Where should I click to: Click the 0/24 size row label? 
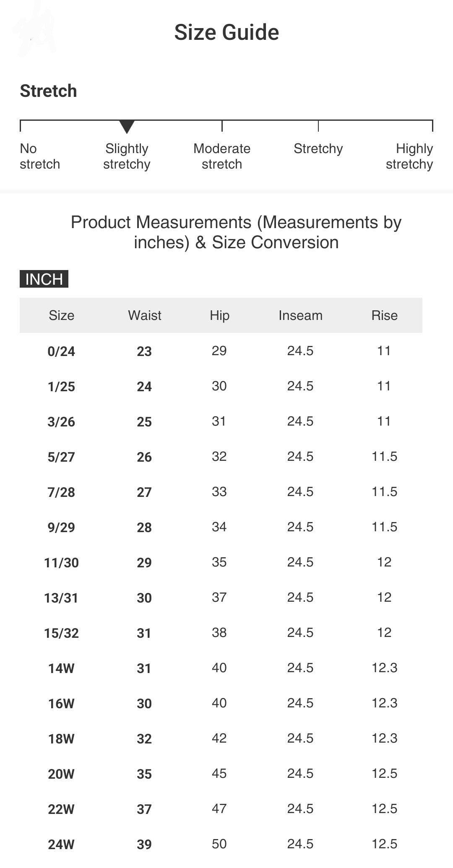[61, 351]
